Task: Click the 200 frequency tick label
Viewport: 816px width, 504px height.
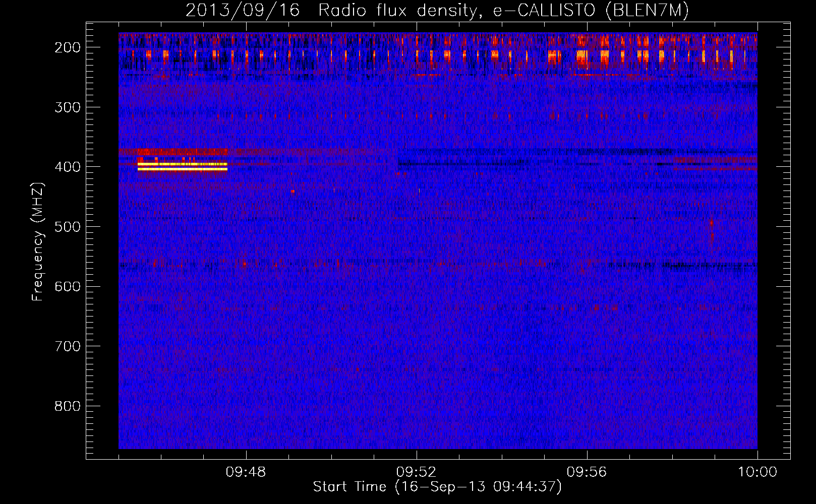Action: [68, 47]
